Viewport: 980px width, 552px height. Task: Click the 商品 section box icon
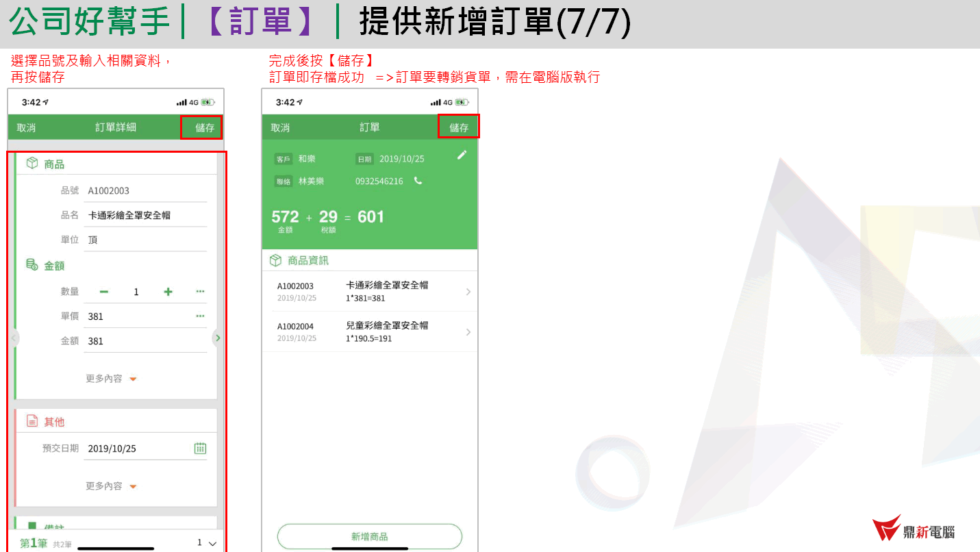point(32,163)
